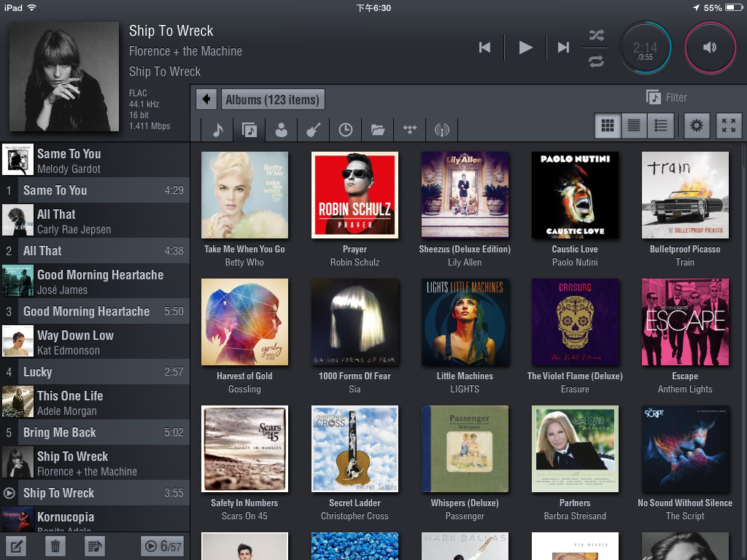This screenshot has width=747, height=560.
Task: Click the circular volume dial
Action: pyautogui.click(x=710, y=47)
